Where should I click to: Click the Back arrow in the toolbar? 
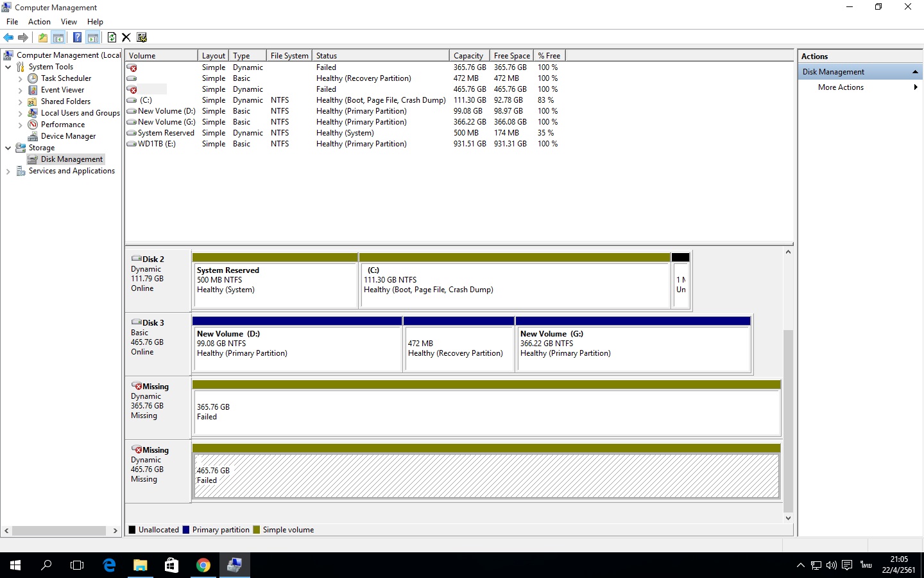pyautogui.click(x=8, y=37)
